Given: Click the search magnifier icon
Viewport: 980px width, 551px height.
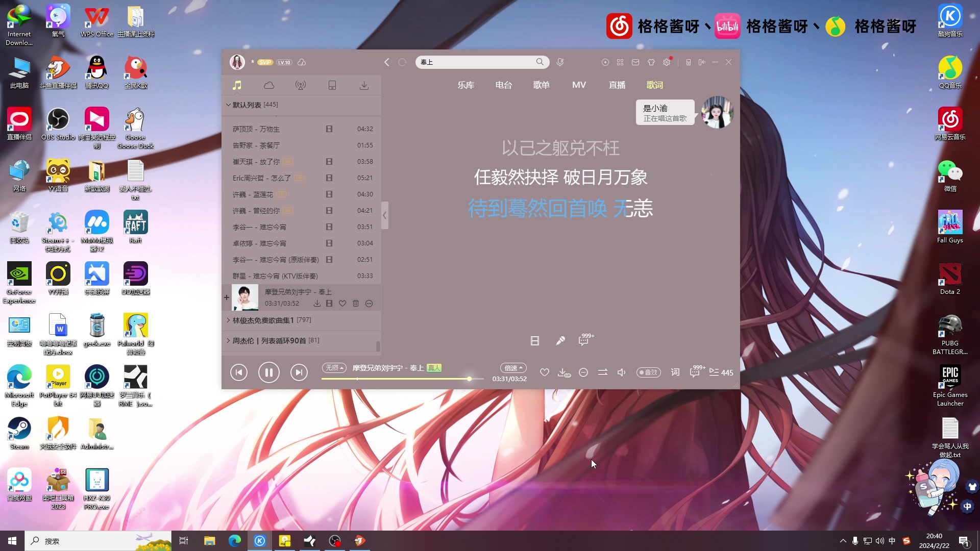Looking at the screenshot, I should (540, 62).
